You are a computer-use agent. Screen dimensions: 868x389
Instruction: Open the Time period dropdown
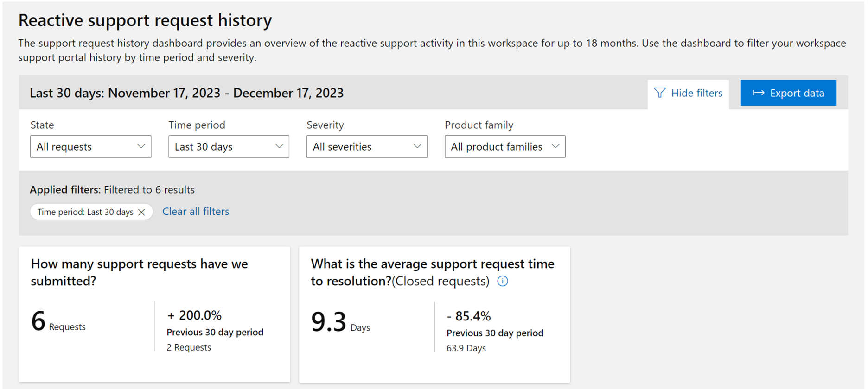point(229,146)
